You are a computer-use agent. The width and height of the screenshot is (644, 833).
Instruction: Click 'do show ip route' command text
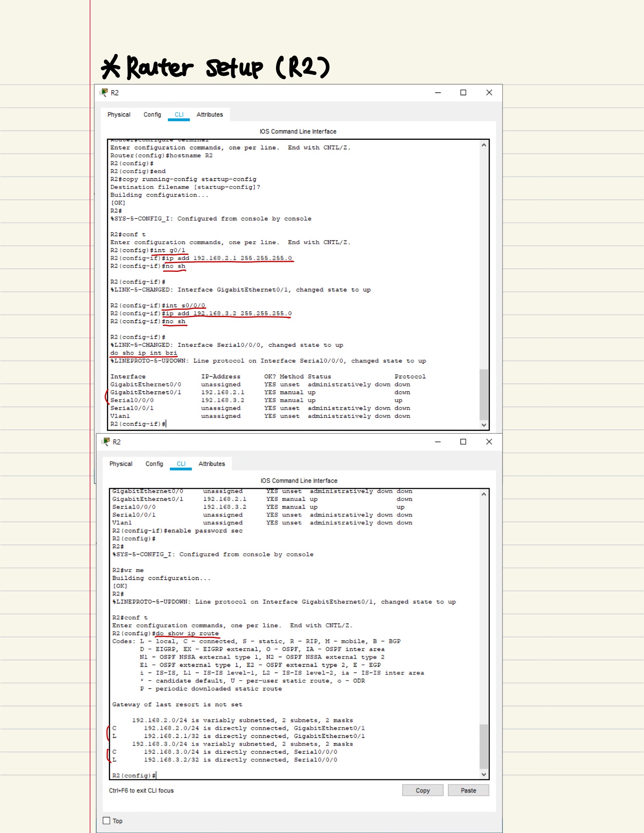pos(187,633)
